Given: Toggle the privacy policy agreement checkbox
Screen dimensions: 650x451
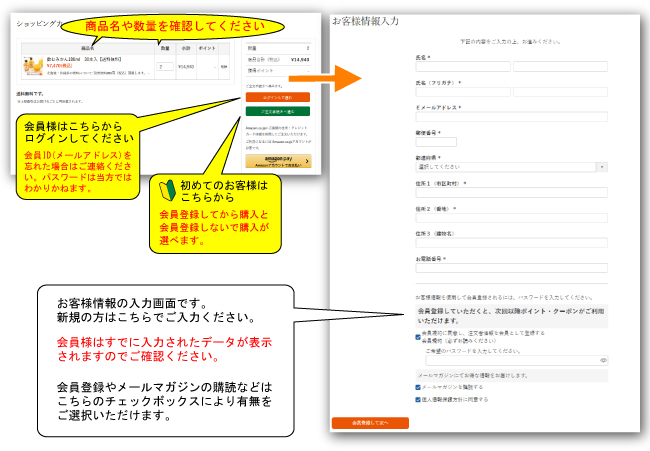Looking at the screenshot, I should click(418, 398).
